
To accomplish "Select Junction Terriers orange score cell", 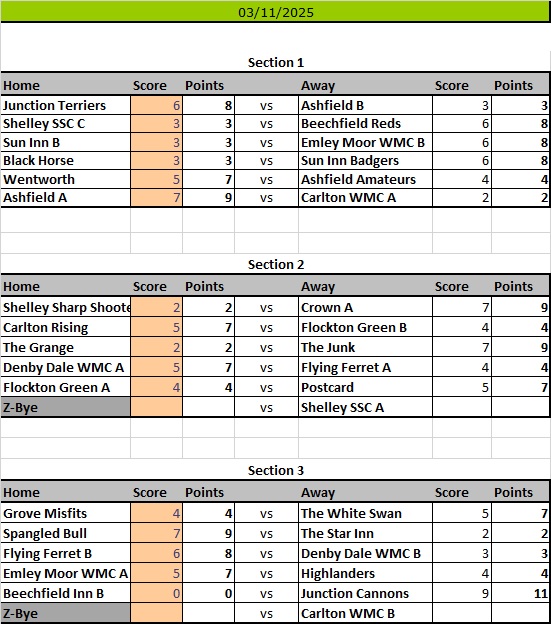I will [156, 105].
